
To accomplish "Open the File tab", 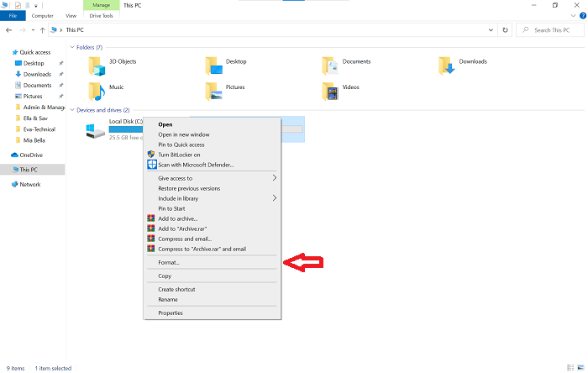I will [x=13, y=16].
